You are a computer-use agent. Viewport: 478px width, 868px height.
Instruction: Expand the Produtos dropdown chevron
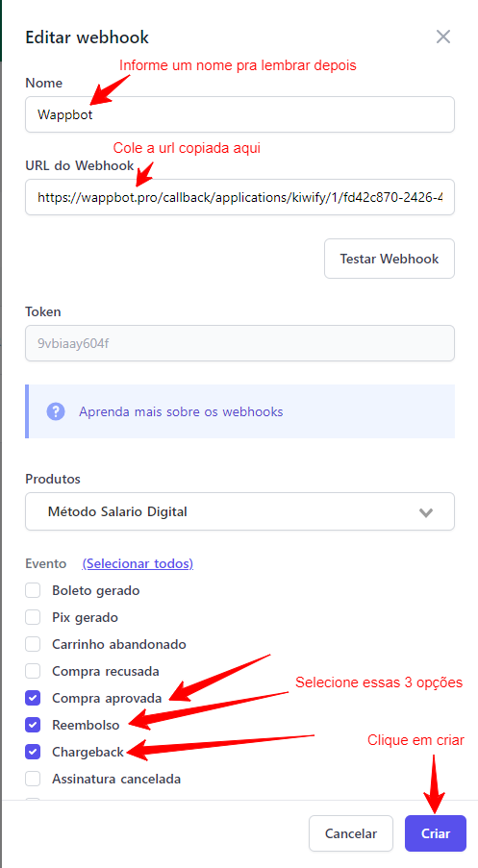[x=426, y=512]
